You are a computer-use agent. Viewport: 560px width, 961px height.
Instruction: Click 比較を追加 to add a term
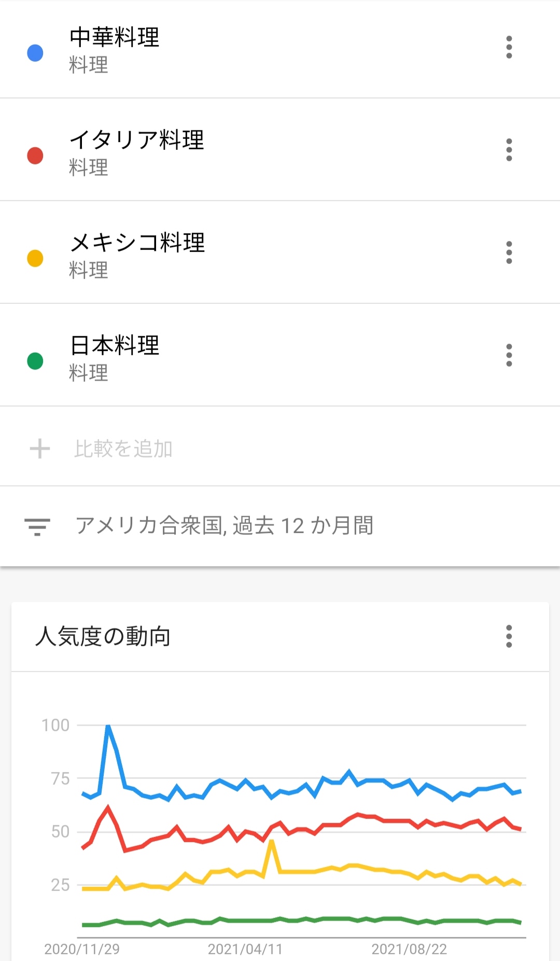point(123,449)
